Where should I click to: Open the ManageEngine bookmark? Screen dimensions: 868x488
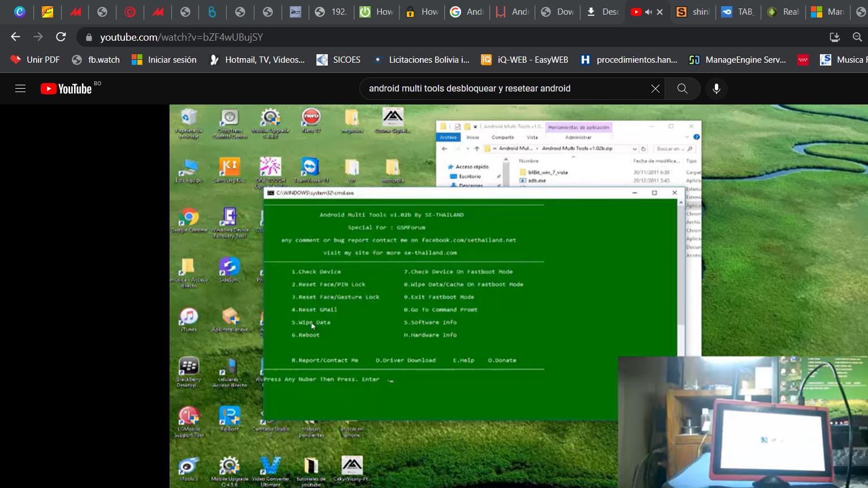point(737,60)
